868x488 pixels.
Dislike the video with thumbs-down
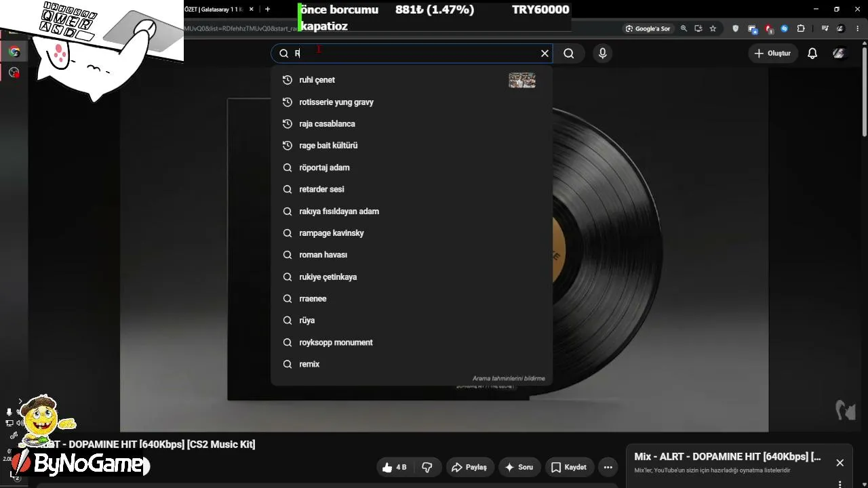427,467
